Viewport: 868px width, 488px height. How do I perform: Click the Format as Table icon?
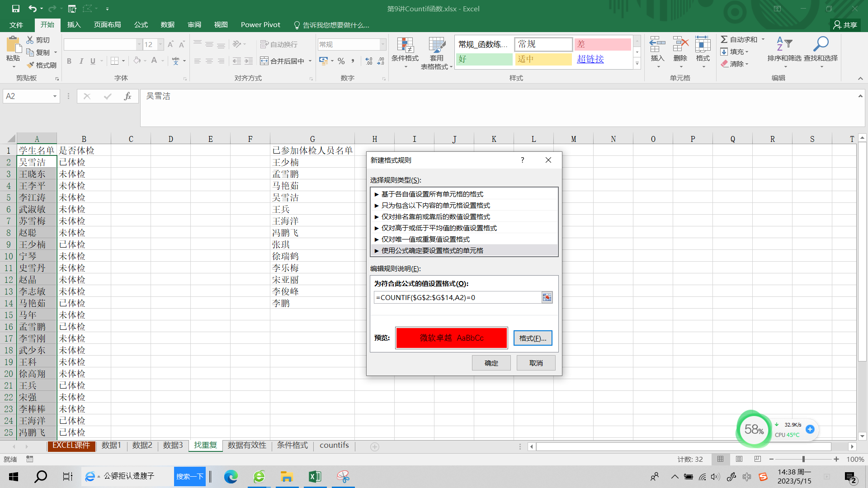[436, 46]
